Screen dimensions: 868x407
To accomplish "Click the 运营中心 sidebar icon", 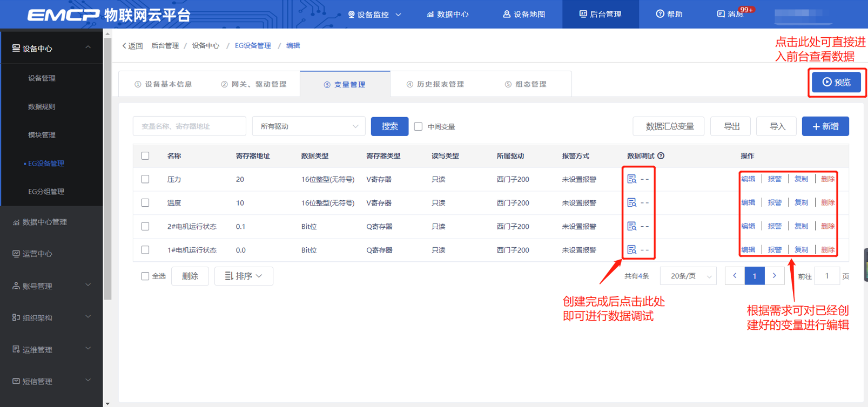I will [16, 254].
